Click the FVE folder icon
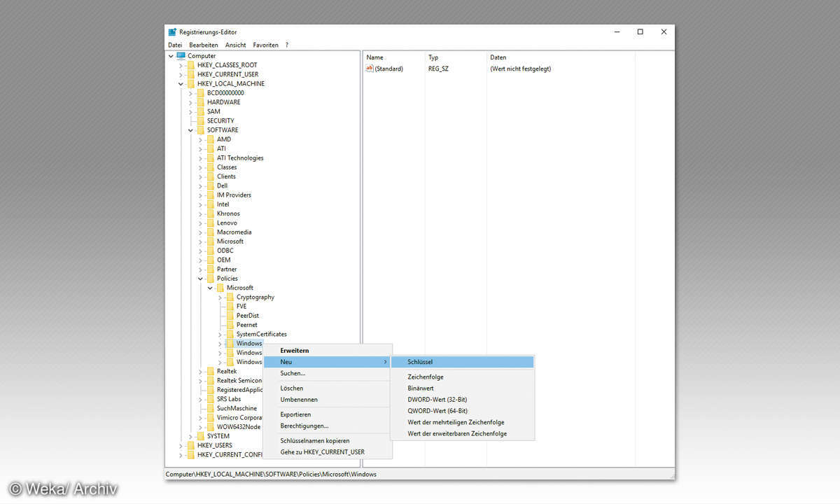 [x=230, y=306]
